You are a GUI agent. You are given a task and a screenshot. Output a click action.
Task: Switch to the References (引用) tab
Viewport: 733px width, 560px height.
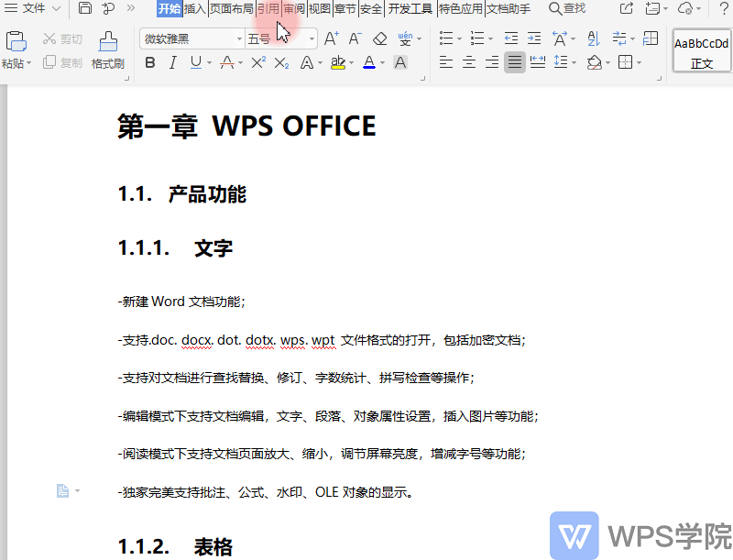268,8
